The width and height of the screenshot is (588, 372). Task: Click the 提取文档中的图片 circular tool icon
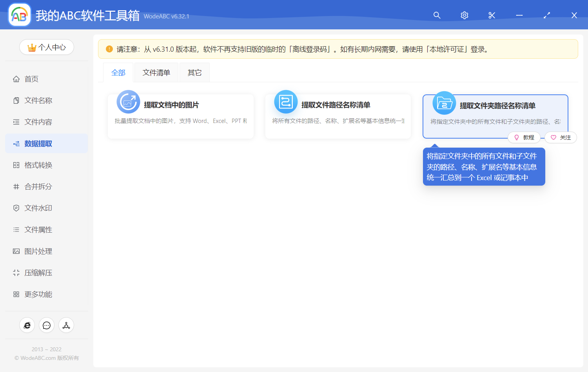point(128,101)
